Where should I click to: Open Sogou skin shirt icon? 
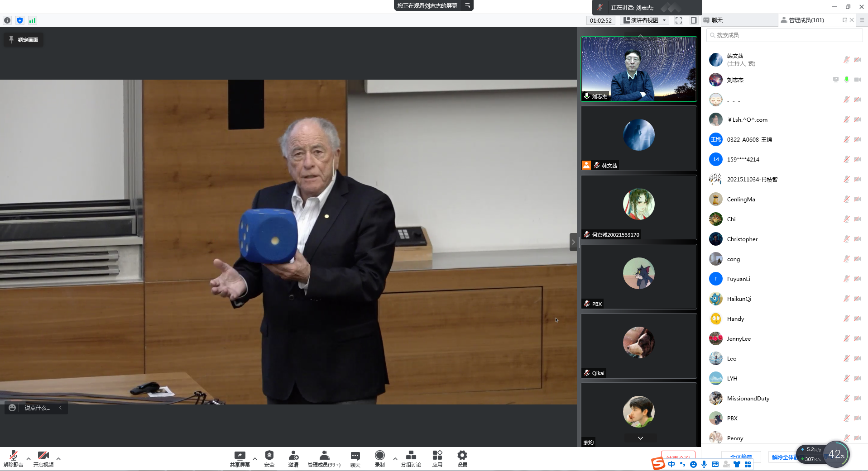[737, 464]
